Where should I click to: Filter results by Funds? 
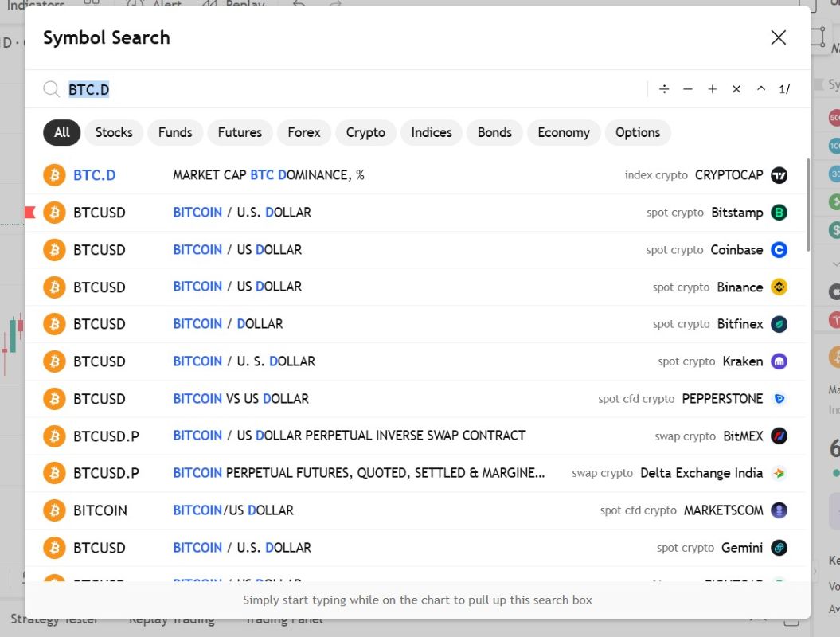point(175,132)
